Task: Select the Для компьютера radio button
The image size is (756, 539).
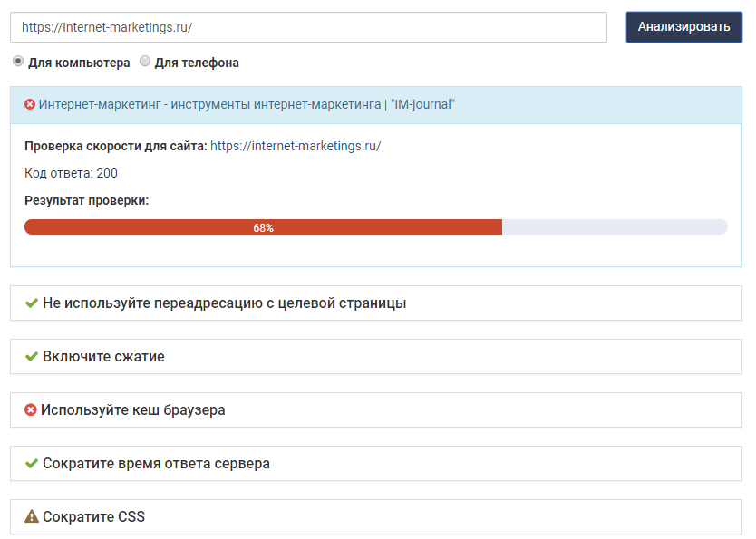Action: [18, 62]
